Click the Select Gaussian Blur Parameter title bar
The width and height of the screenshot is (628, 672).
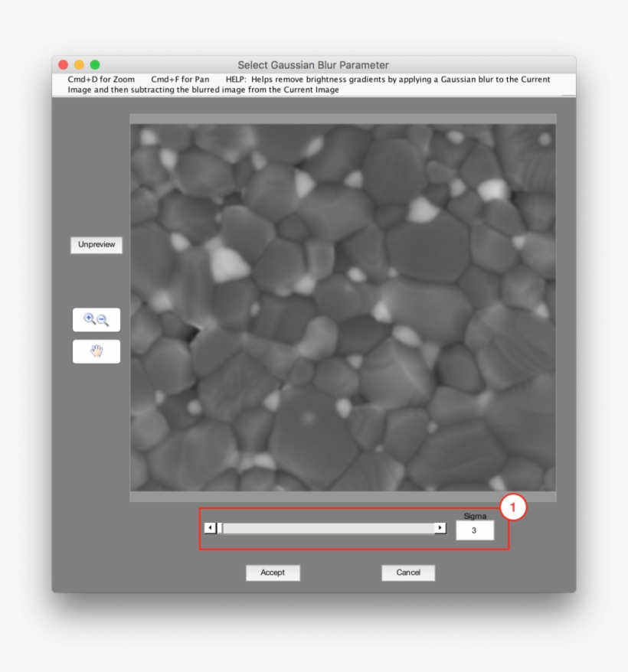314,65
